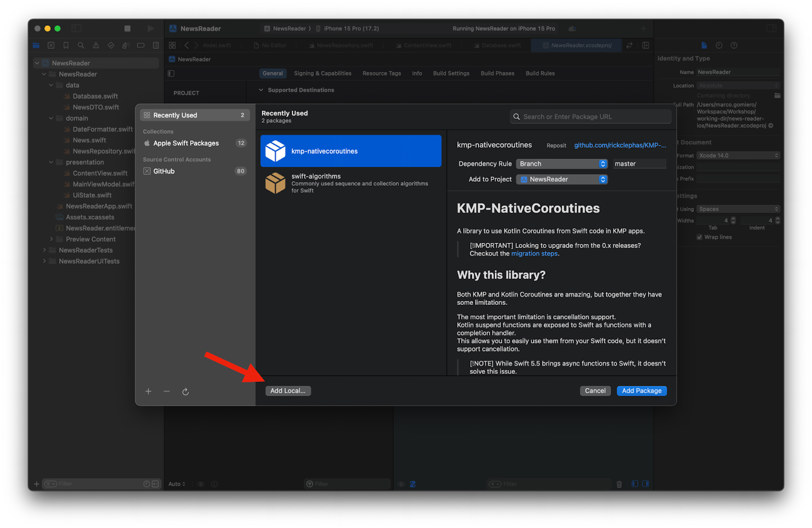Switch to Build Phases tab
The height and width of the screenshot is (528, 812).
[497, 74]
